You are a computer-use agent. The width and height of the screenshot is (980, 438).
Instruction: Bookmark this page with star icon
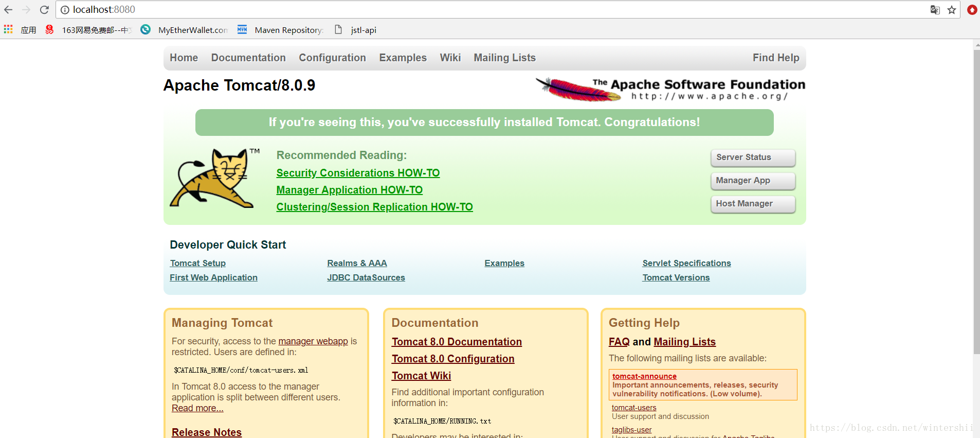tap(952, 10)
